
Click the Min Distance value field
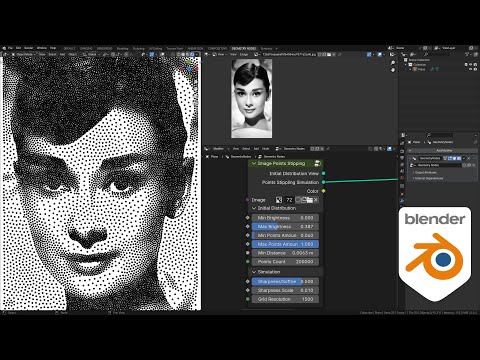[285, 253]
